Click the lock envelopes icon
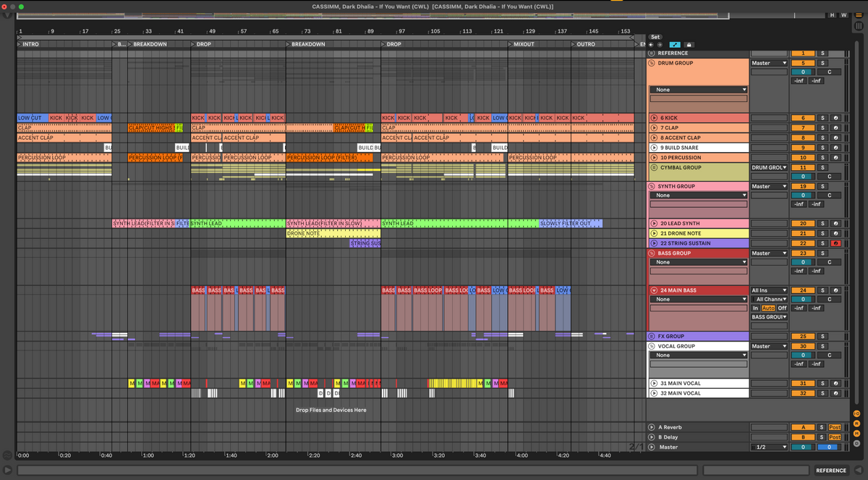 (689, 45)
